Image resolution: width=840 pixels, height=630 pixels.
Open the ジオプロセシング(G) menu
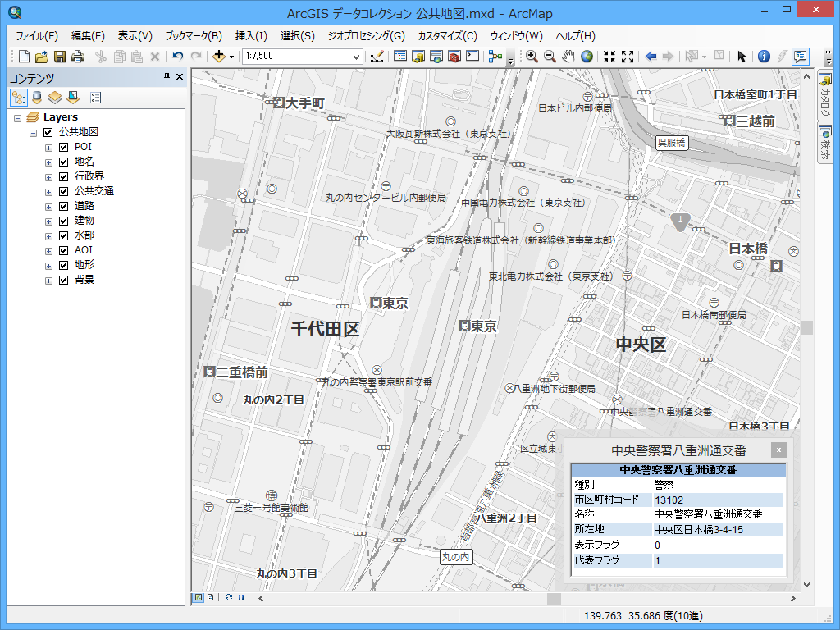366,36
